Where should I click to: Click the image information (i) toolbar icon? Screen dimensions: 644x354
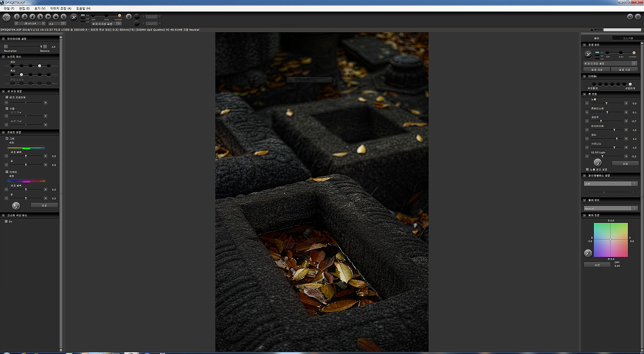pyautogui.click(x=17, y=17)
